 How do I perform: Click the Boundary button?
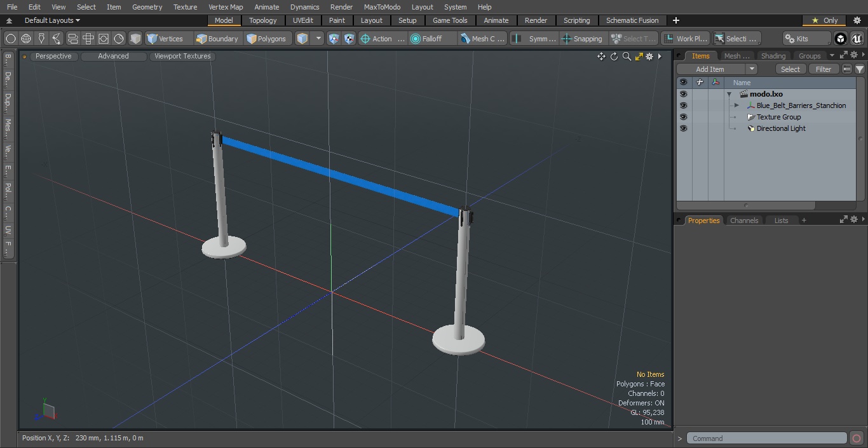(x=217, y=39)
